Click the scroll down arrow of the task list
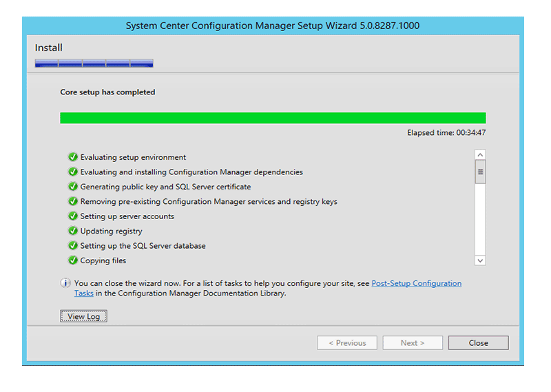Image resolution: width=551 pixels, height=392 pixels. [x=480, y=260]
